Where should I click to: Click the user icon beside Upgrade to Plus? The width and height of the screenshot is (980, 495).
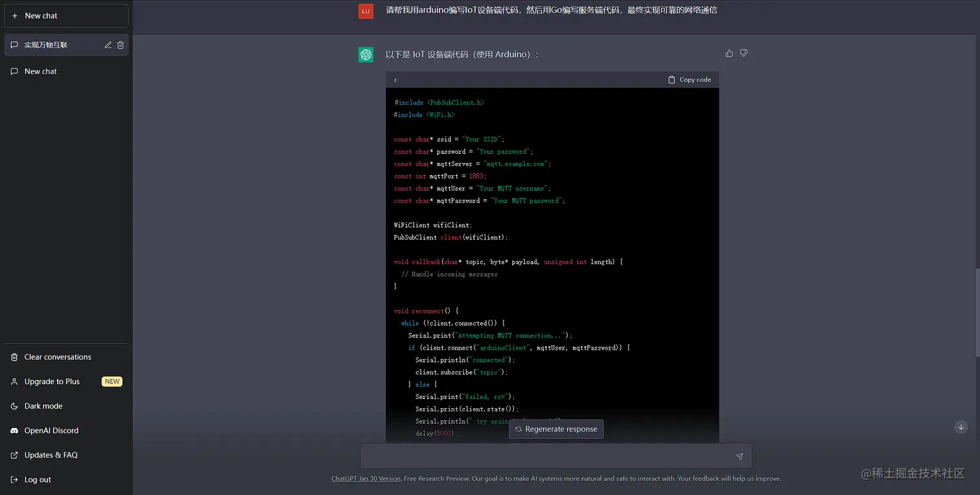[x=14, y=381]
